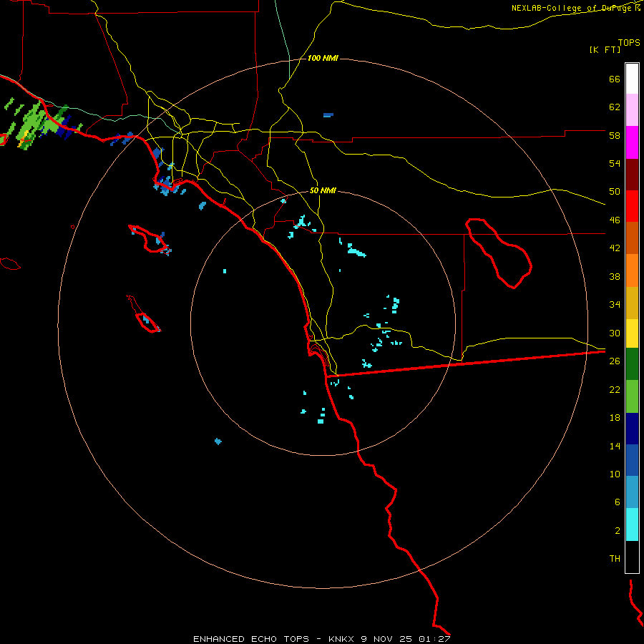Image resolution: width=644 pixels, height=644 pixels.
Task: Click the "2" legend value
Action: pos(618,531)
